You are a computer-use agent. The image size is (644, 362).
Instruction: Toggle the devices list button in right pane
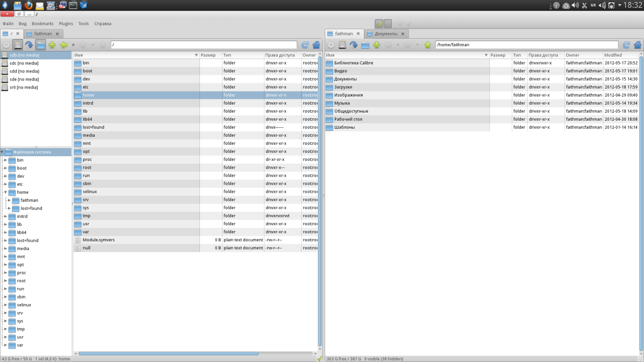click(342, 45)
